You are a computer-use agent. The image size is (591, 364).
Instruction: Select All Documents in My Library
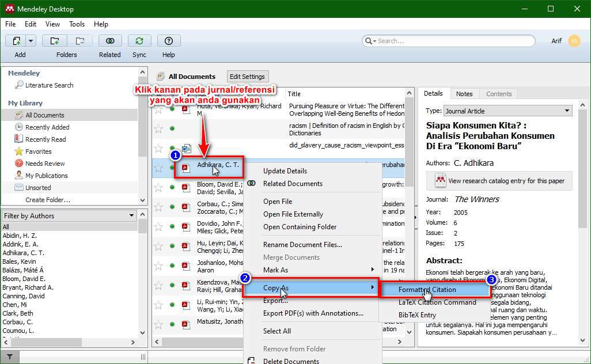coord(44,115)
